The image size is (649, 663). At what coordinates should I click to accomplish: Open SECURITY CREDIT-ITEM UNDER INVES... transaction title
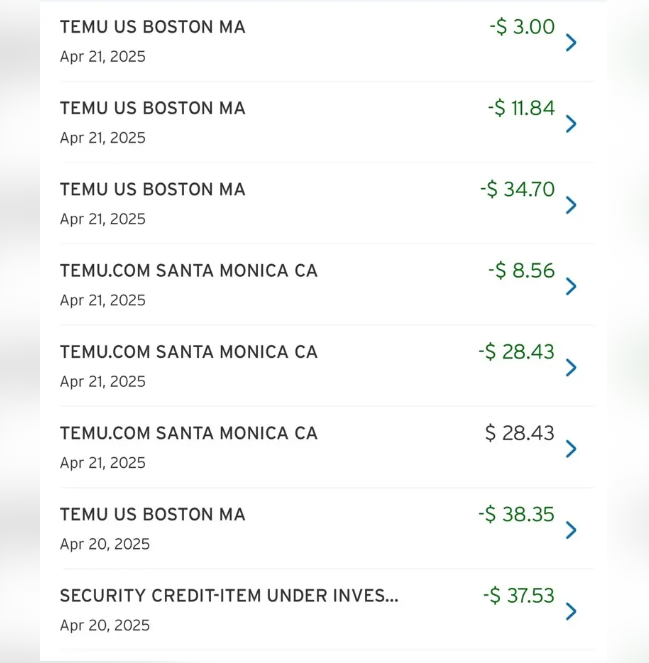click(x=229, y=596)
